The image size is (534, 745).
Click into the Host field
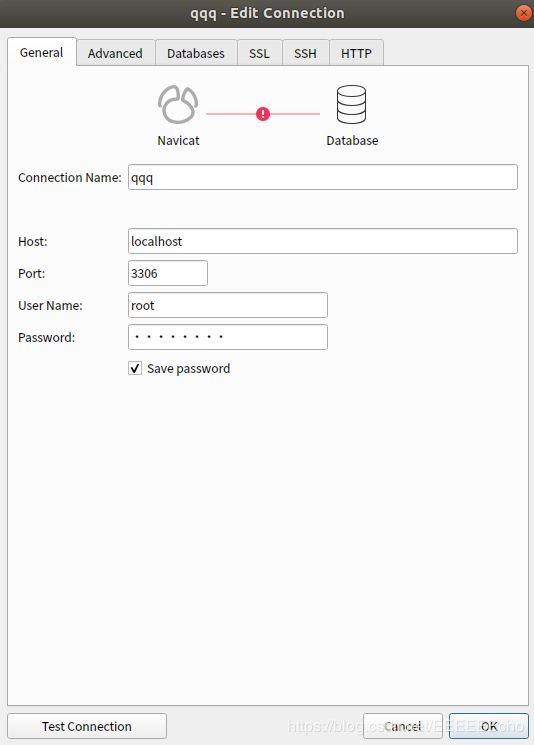click(x=323, y=241)
